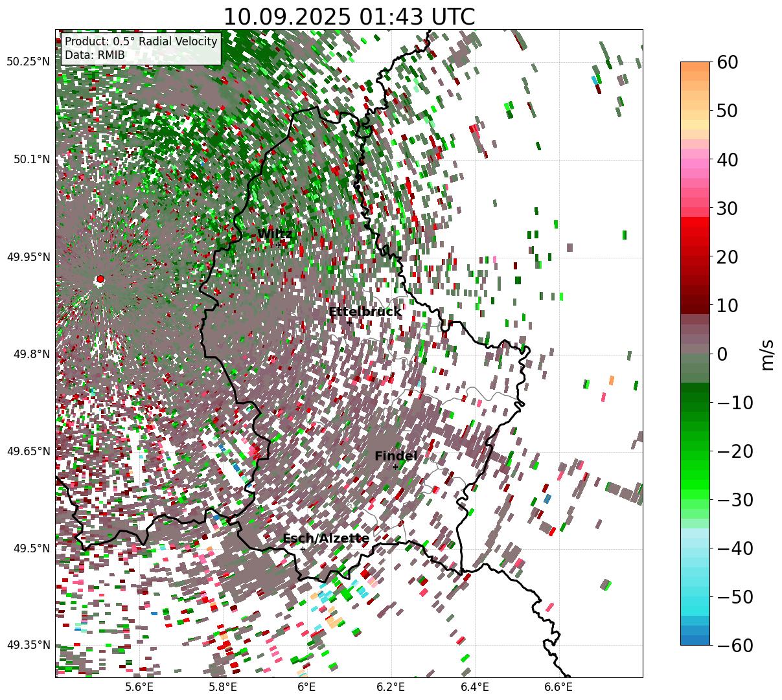Click the 49.8°N latitude tick label
Screen dimensions: 782x700
pyautogui.click(x=31, y=354)
